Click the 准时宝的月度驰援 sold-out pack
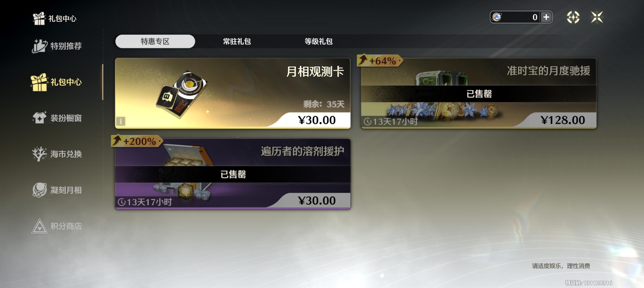Image resolution: width=644 pixels, height=288 pixels. 478,93
